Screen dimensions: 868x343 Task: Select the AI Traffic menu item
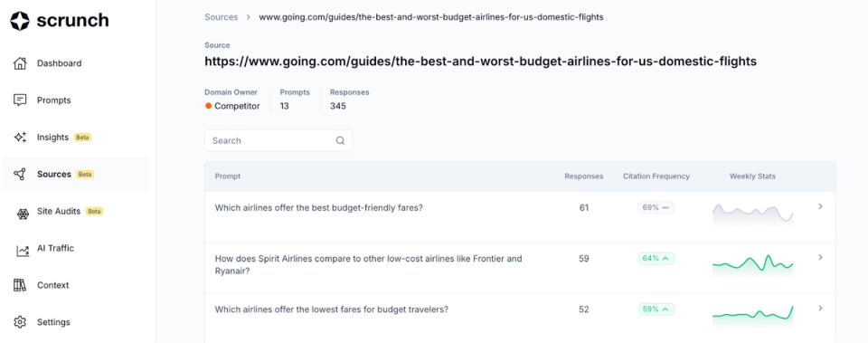[55, 248]
